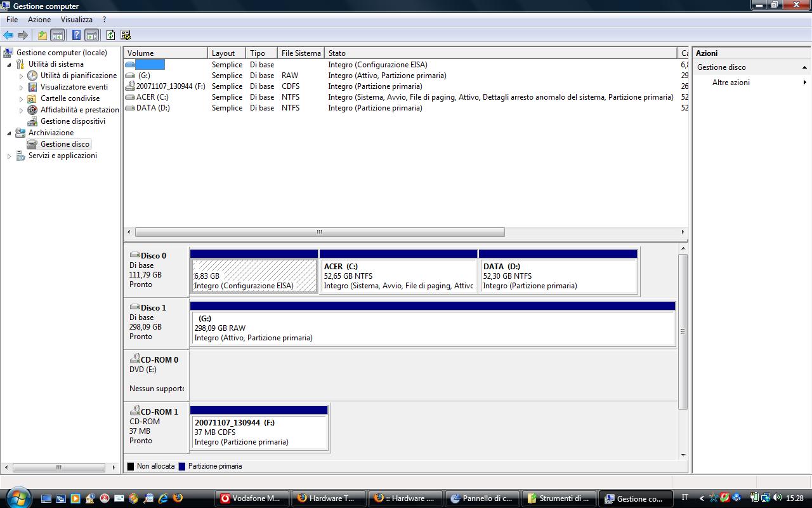
Task: Expand Servizi e applicazioni node
Action: tap(9, 156)
